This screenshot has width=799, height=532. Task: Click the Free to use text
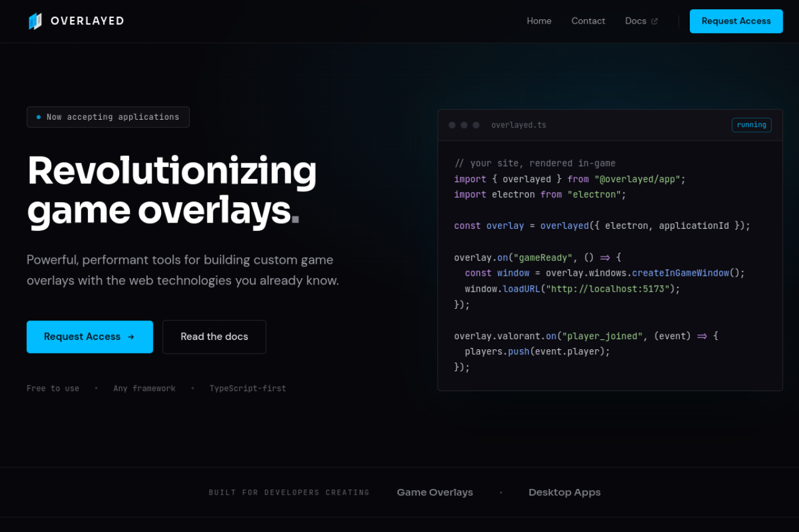click(x=53, y=389)
